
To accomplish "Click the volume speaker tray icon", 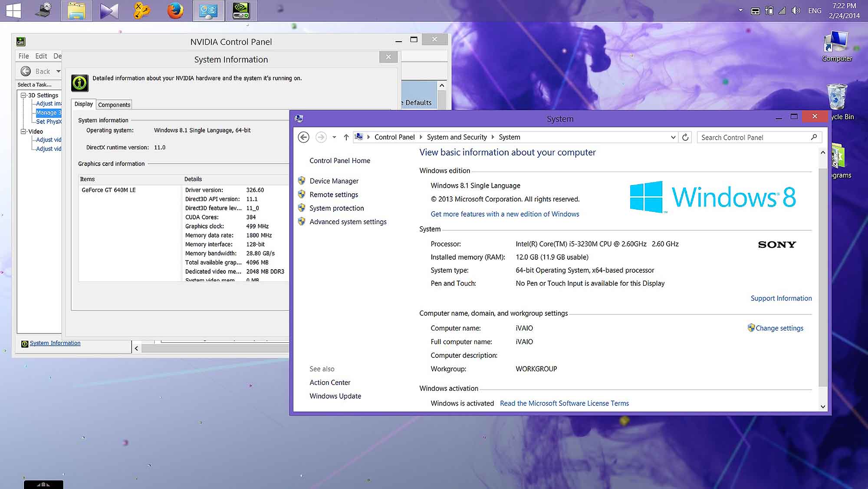I will 796,11.
